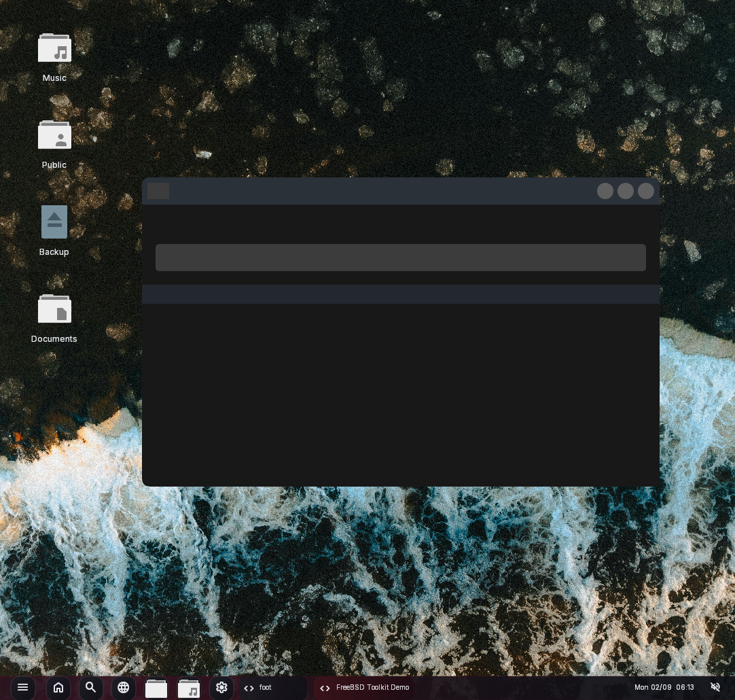Open the hamburger application menu in taskbar
The width and height of the screenshot is (735, 700).
(x=22, y=688)
